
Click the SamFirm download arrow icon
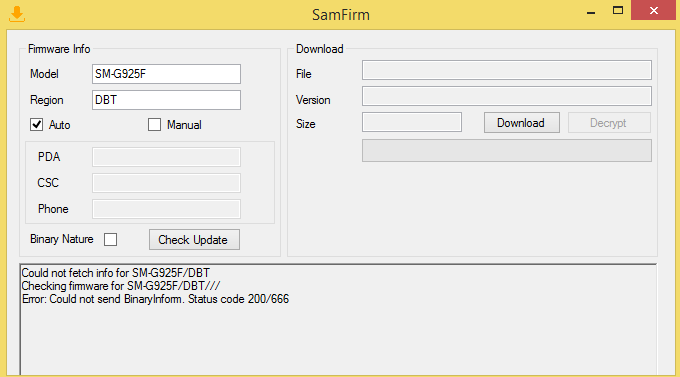click(17, 14)
